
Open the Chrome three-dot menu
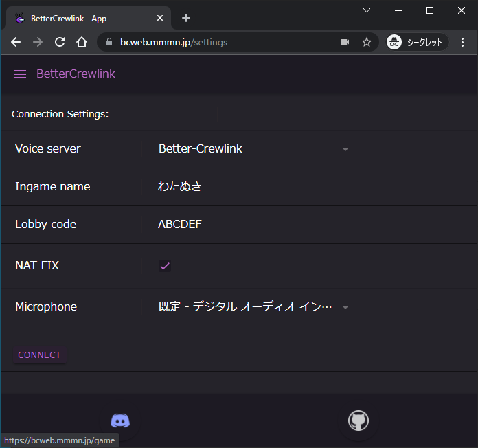coord(462,42)
